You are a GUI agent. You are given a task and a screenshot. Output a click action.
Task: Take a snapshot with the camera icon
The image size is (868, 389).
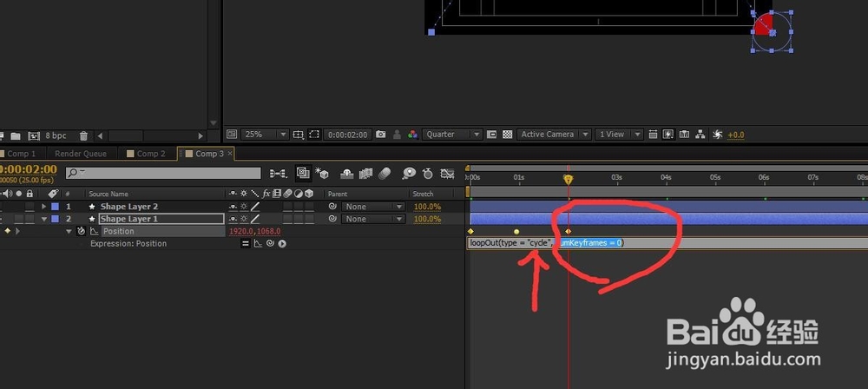[381, 134]
